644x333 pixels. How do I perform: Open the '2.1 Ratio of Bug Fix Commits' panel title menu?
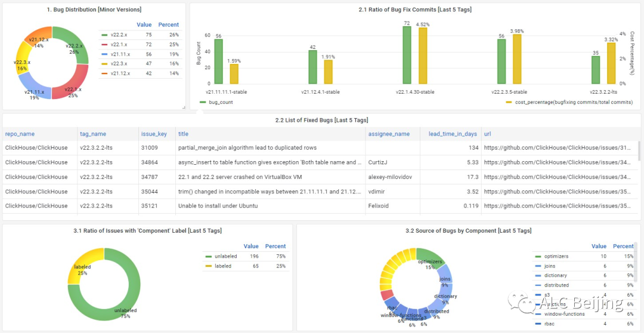(415, 10)
